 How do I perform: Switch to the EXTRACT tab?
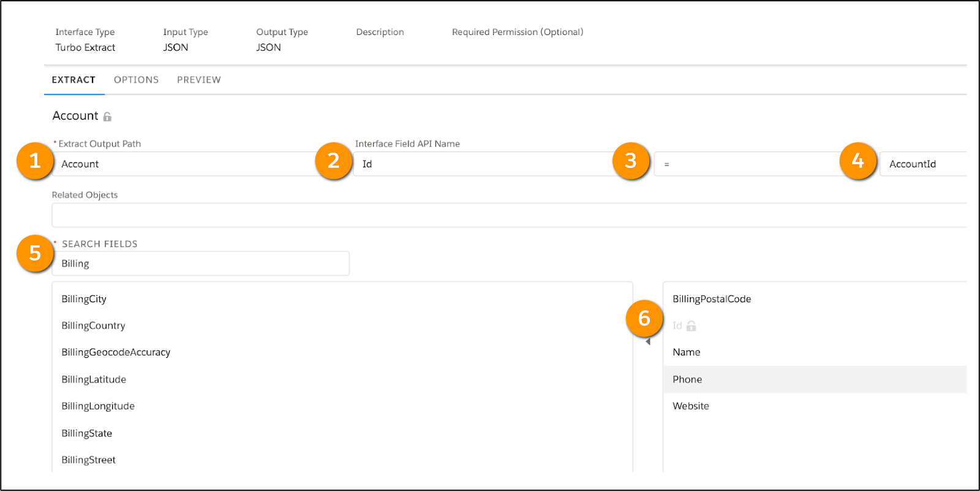73,80
